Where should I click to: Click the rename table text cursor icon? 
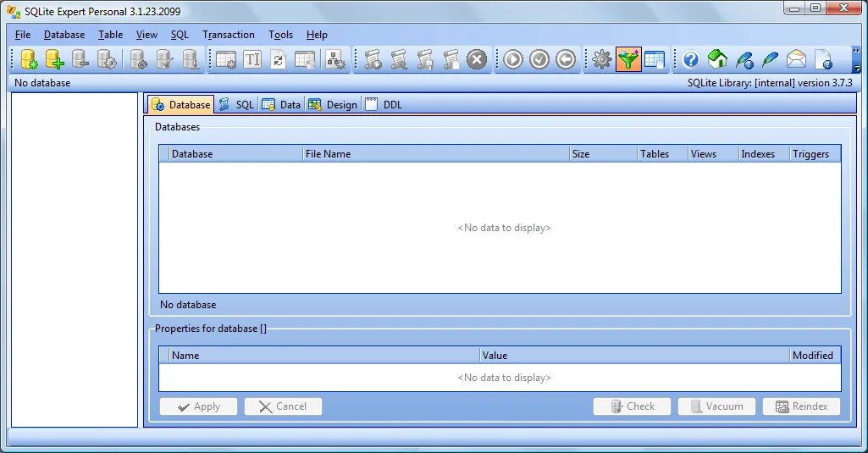click(x=252, y=59)
